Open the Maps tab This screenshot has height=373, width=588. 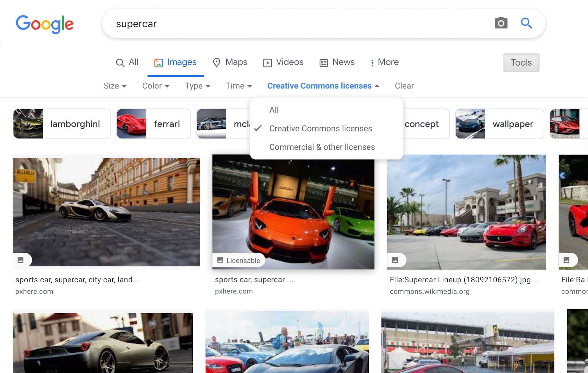[x=230, y=62]
